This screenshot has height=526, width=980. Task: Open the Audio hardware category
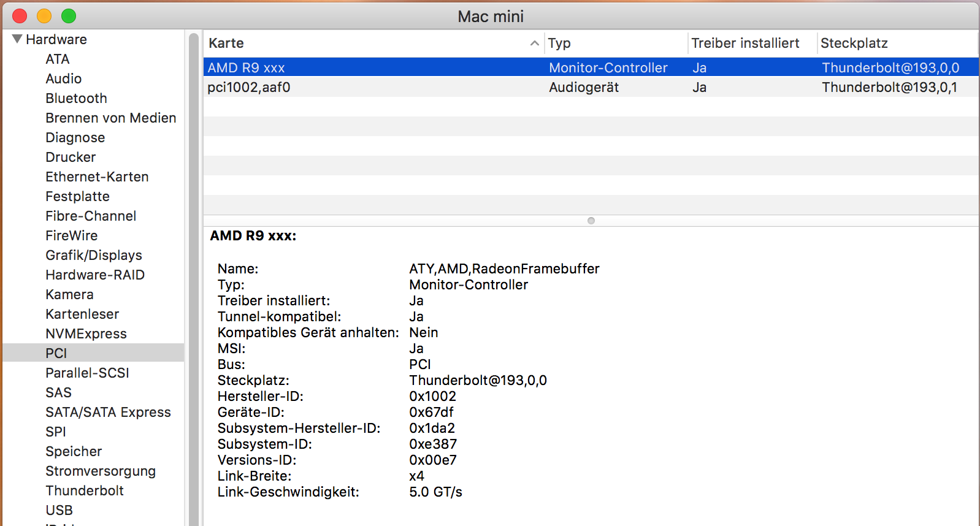(x=64, y=78)
